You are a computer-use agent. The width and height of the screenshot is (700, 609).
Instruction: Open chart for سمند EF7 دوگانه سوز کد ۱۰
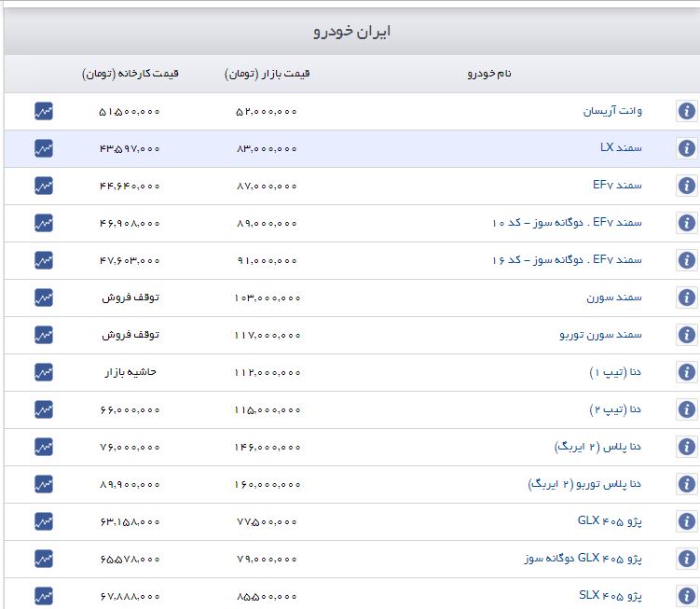[44, 223]
